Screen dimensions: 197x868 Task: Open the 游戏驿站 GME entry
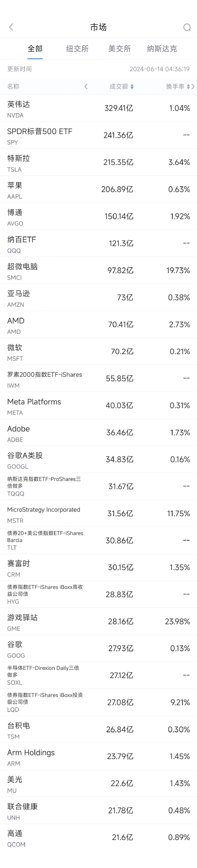98,621
